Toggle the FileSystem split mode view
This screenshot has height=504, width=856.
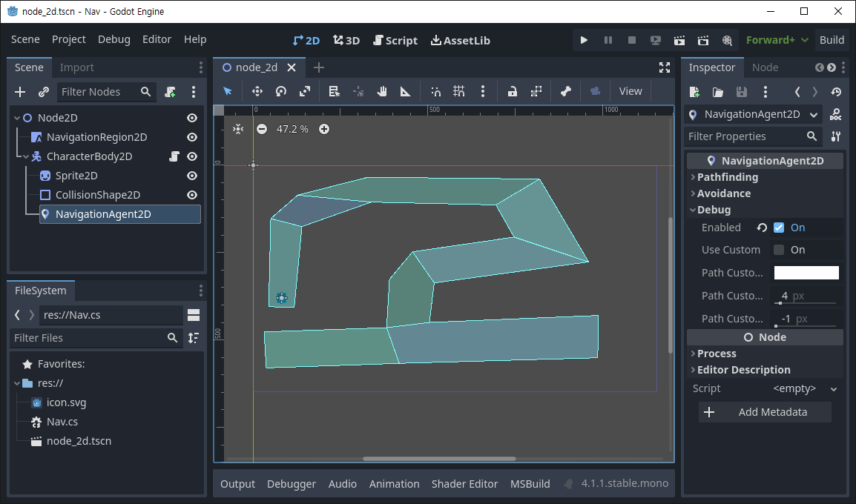click(194, 315)
